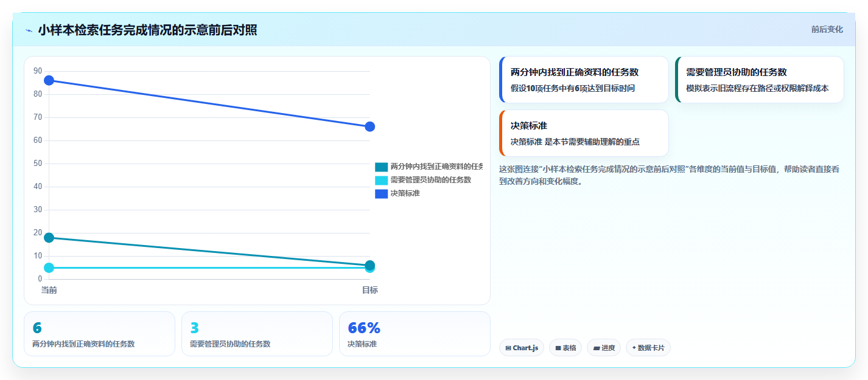
Task: Click the 进度 tag icon
Action: [x=596, y=348]
